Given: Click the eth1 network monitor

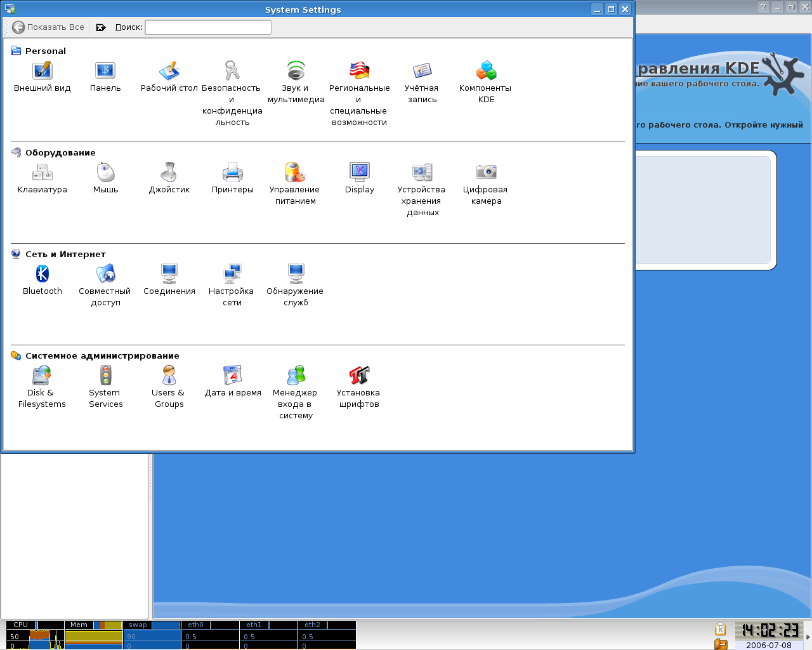Looking at the screenshot, I should [x=268, y=635].
